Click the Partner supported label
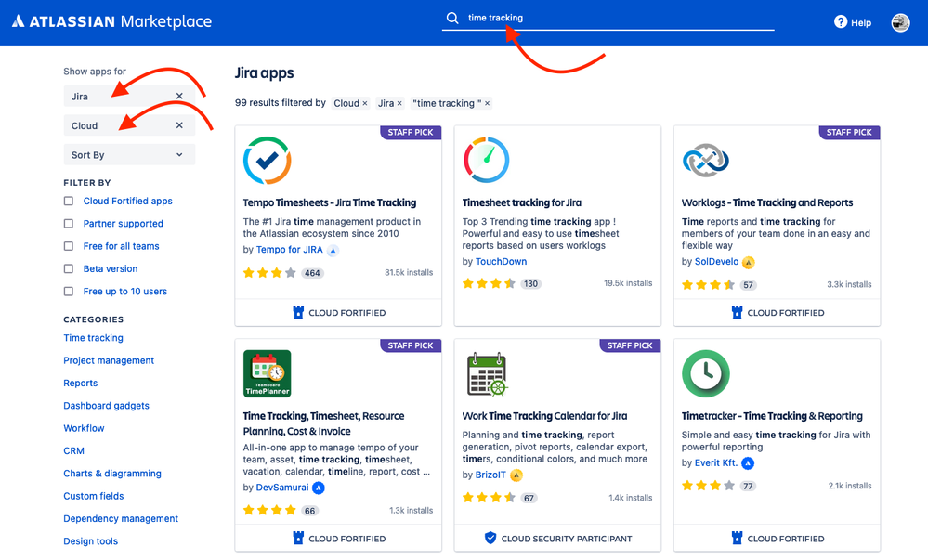The width and height of the screenshot is (928, 560). [x=124, y=224]
